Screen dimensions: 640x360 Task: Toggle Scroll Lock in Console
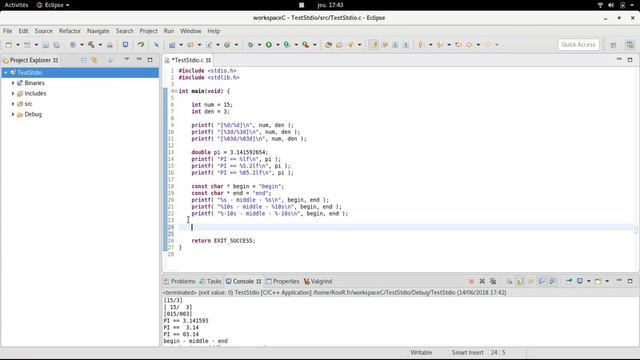(520, 281)
